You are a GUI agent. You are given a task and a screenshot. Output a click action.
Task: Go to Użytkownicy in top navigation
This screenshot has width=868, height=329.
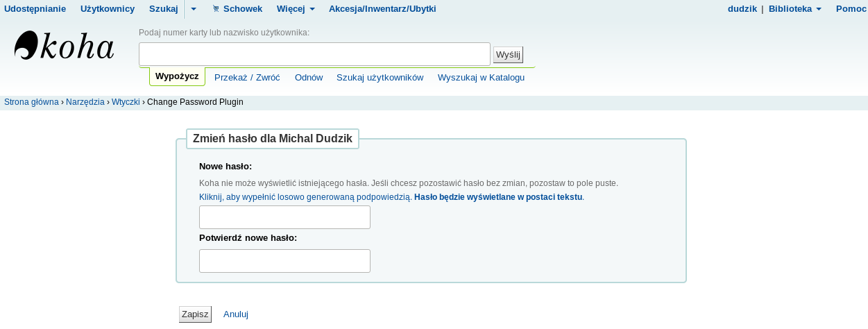[108, 9]
